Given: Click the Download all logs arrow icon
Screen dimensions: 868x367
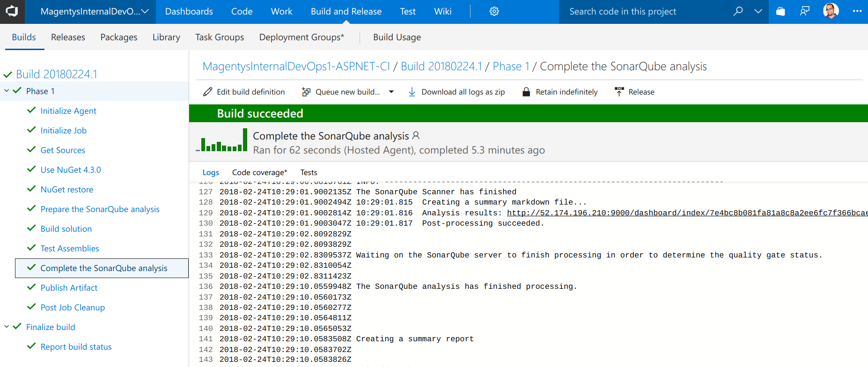Looking at the screenshot, I should click(412, 92).
